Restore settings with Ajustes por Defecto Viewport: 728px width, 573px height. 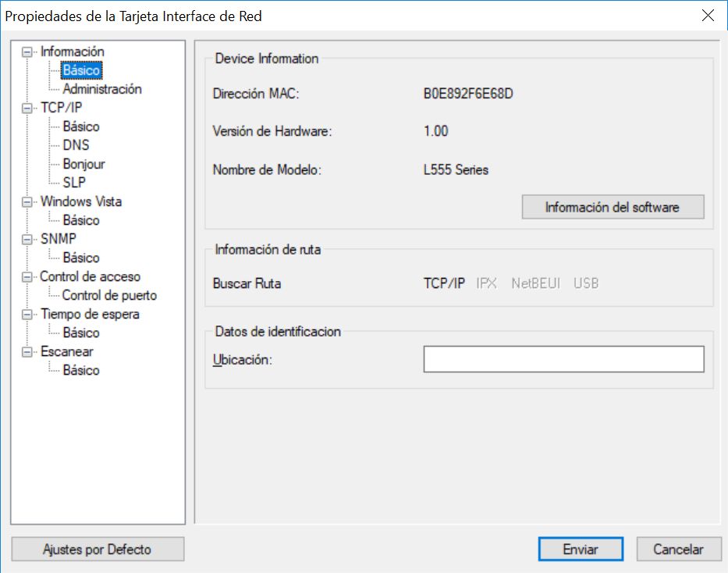click(x=97, y=549)
